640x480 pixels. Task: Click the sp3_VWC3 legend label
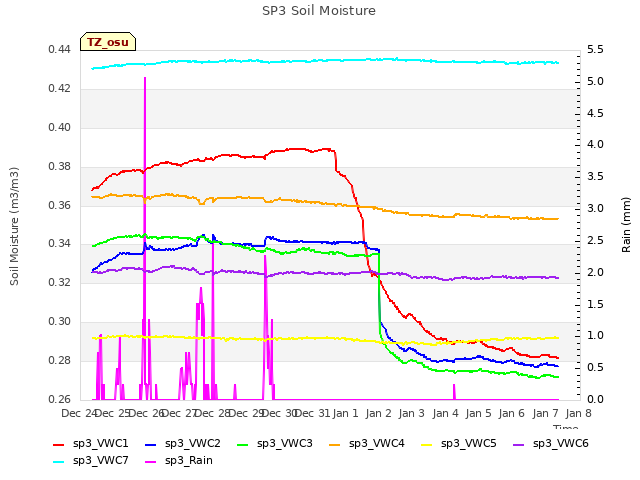(284, 444)
